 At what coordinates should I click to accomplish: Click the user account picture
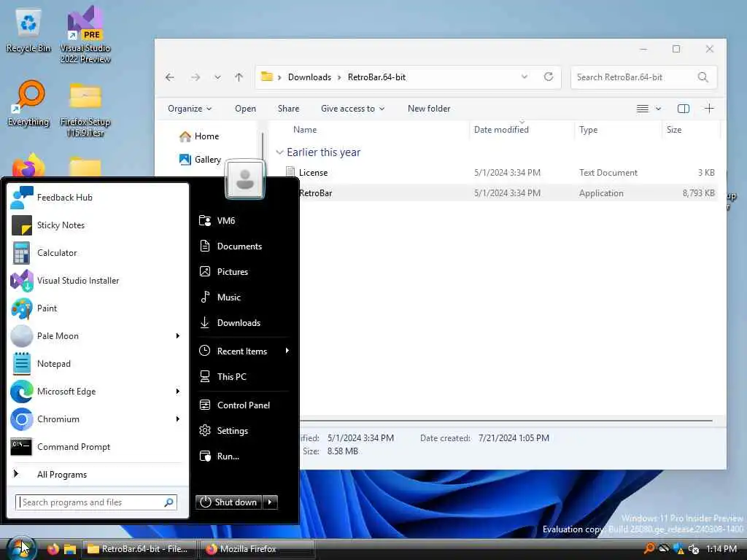[245, 179]
